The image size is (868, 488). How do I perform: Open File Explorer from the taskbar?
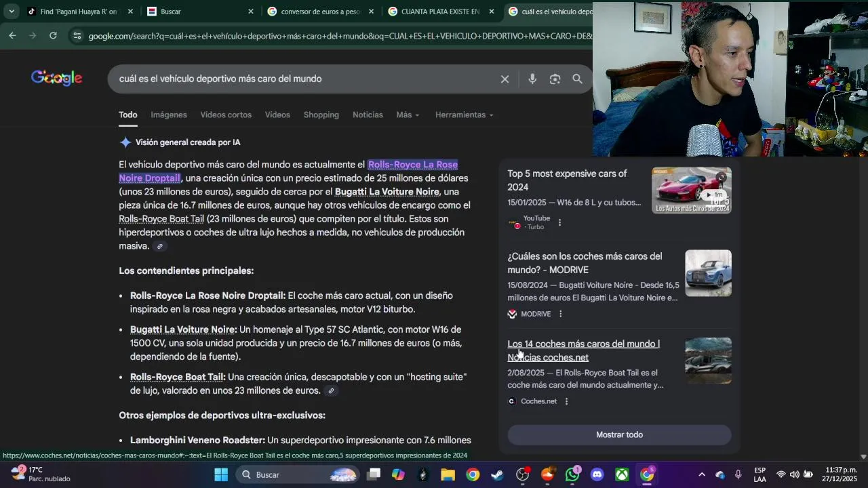[448, 474]
